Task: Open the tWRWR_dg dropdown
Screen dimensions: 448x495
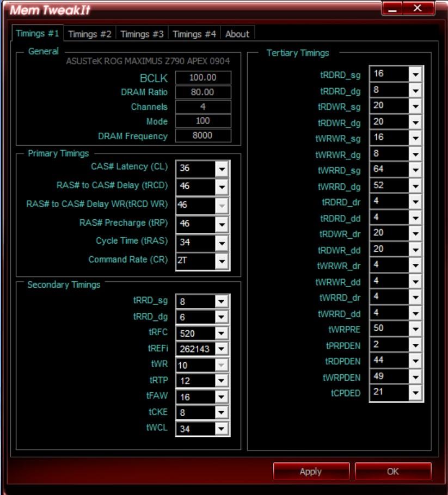Action: pyautogui.click(x=415, y=154)
